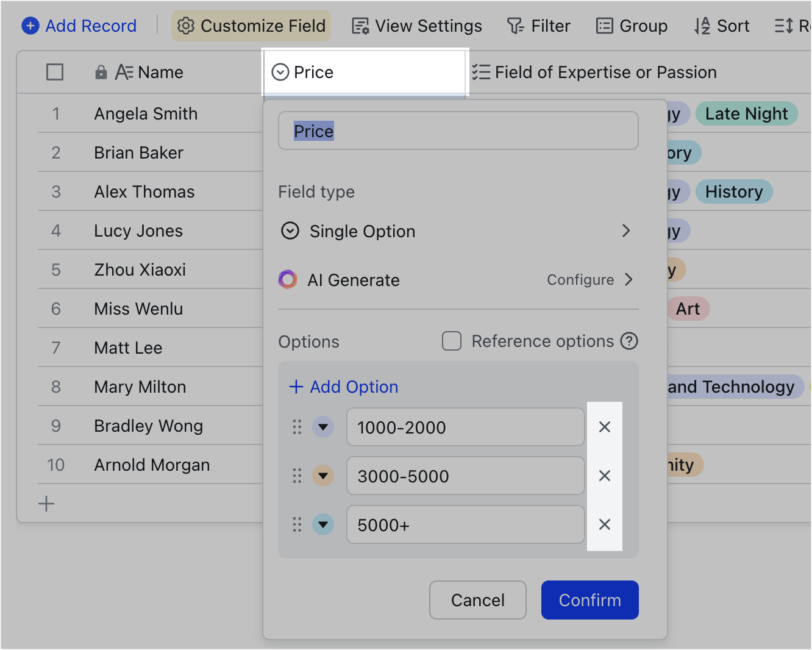Click the Group icon in the toolbar

604,26
